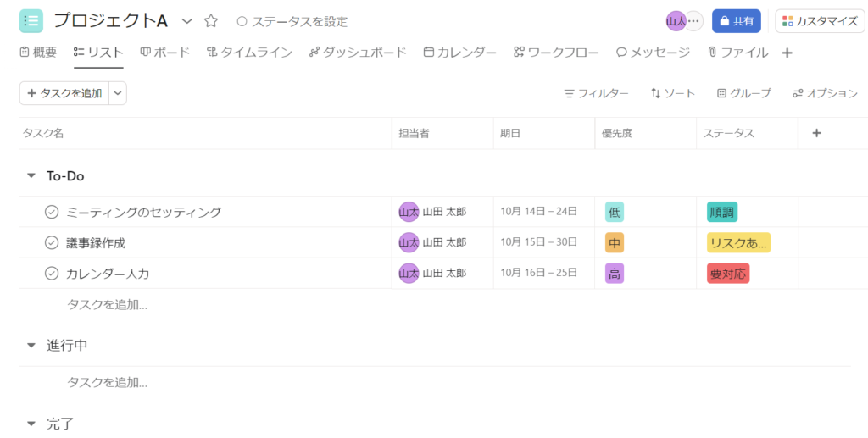The image size is (868, 438).
Task: Click the project list icon beside プロジェクトA
Action: [31, 21]
